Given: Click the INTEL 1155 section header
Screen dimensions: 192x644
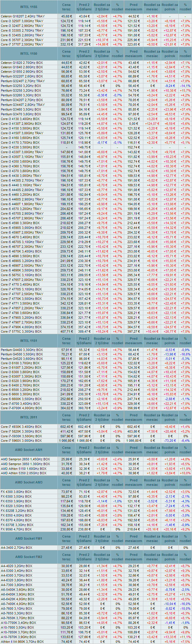Looking at the screenshot, I should coord(29,7).
